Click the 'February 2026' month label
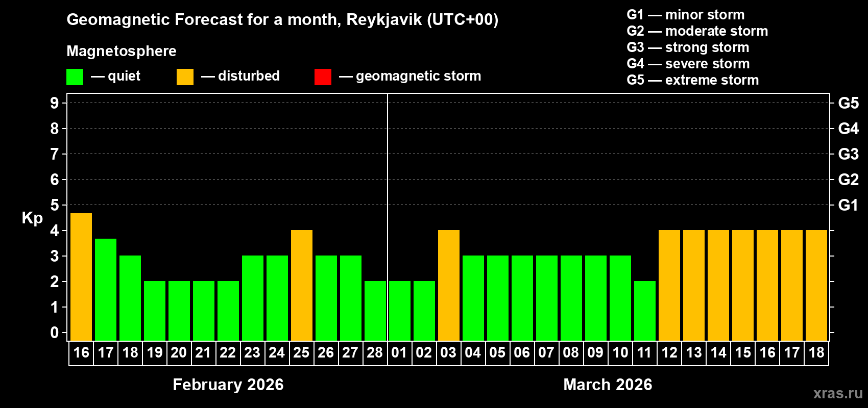The width and height of the screenshot is (868, 408). (x=228, y=385)
